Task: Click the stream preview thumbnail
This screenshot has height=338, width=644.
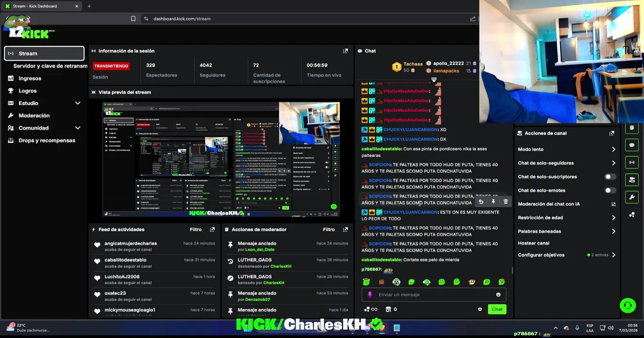Action: (x=221, y=160)
